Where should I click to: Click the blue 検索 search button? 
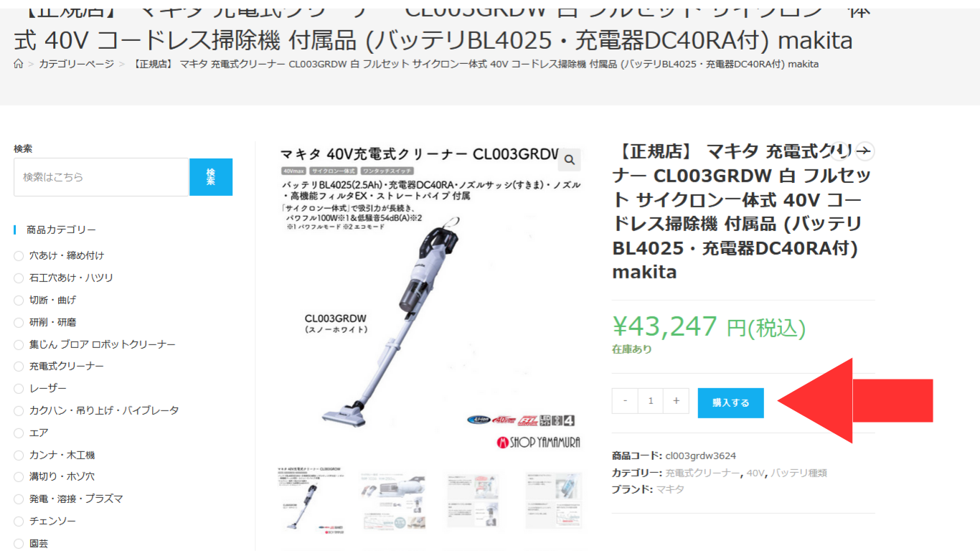[211, 177]
